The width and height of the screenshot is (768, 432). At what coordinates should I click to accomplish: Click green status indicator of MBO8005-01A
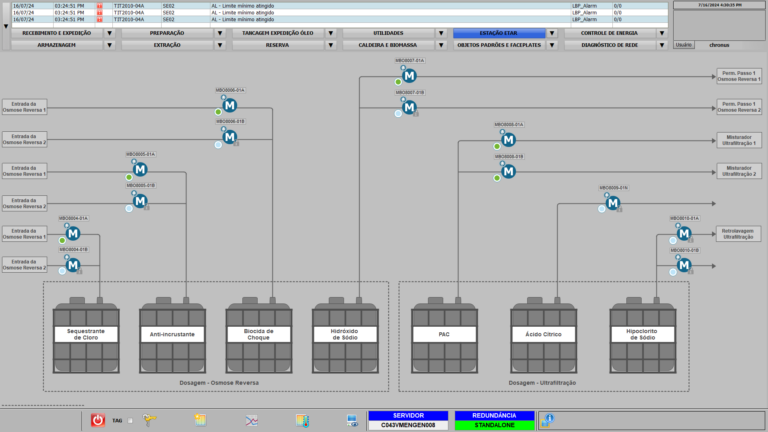(129, 177)
